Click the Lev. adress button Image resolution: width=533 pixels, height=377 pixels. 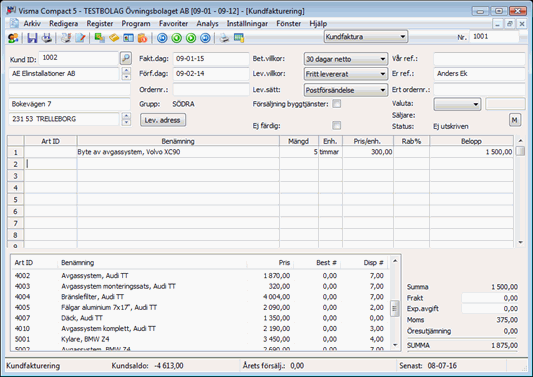(x=163, y=120)
